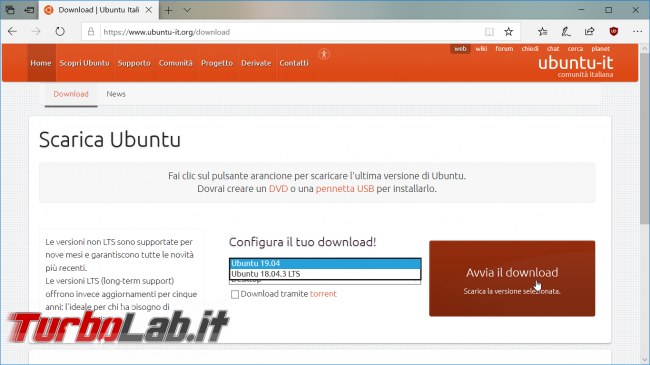Switch to the News sub-tab
650x365 pixels.
point(116,94)
